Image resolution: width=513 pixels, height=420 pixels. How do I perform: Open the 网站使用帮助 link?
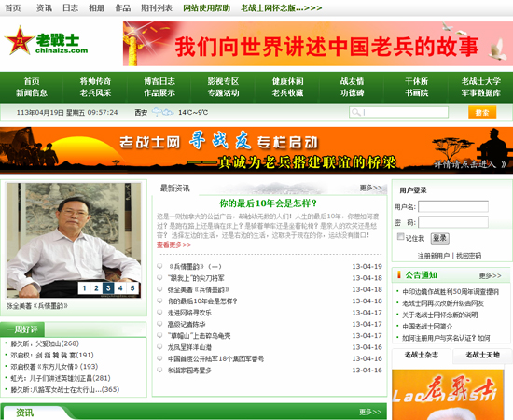point(206,7)
